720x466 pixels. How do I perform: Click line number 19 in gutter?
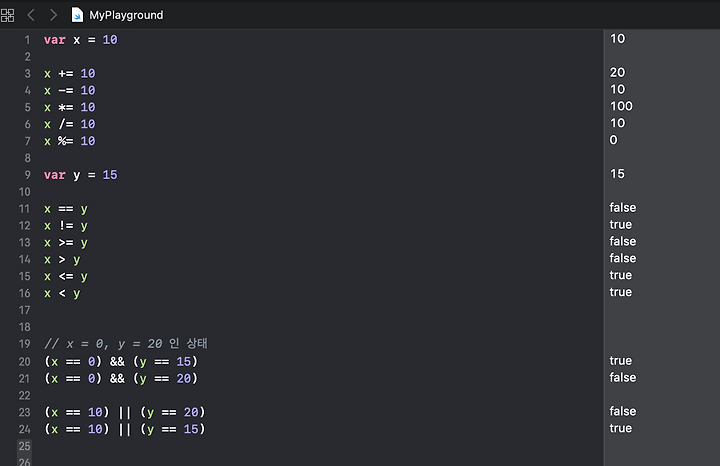[x=24, y=344]
